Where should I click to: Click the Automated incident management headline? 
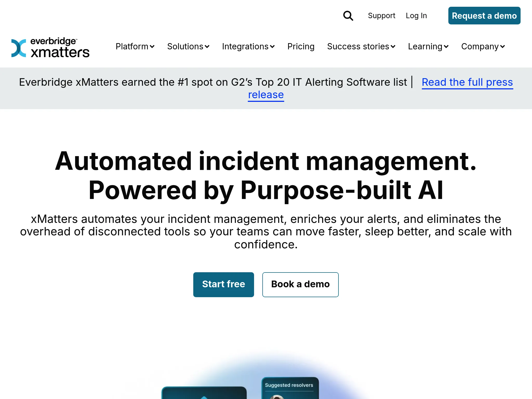tap(266, 176)
